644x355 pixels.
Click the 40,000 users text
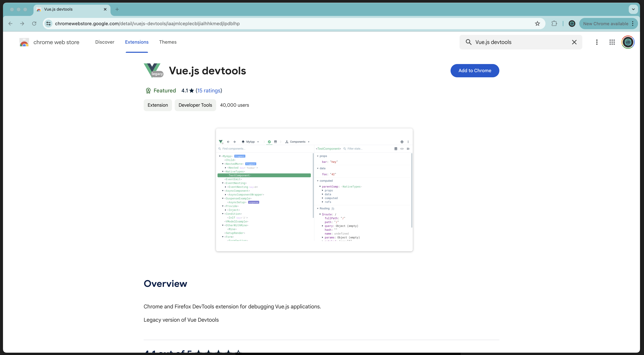click(x=235, y=105)
